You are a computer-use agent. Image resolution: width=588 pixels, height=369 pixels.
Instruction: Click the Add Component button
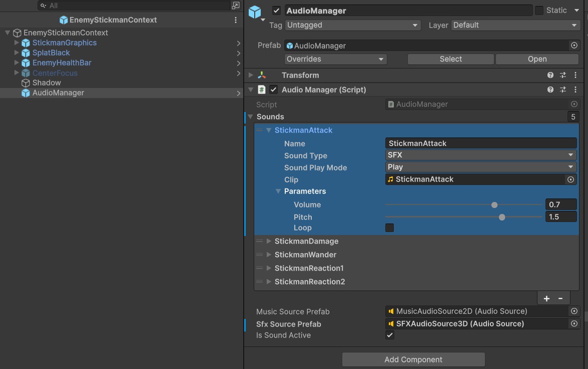(413, 359)
